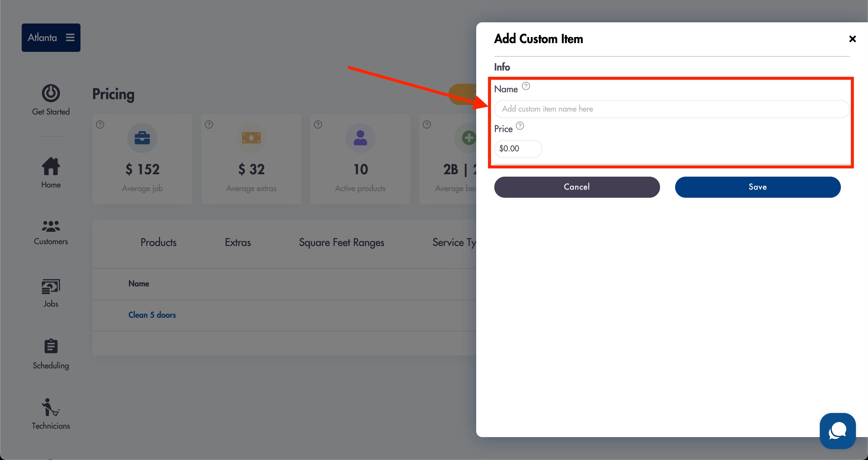Switch to the Square Feet Ranges tab
This screenshot has height=460, width=868.
(341, 242)
